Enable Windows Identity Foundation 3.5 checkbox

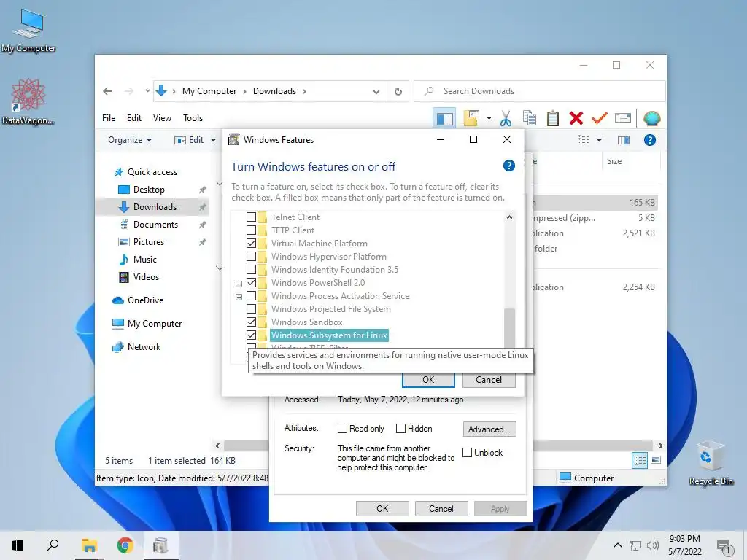click(x=251, y=270)
